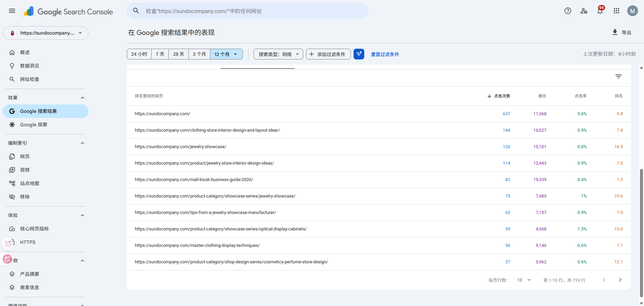Open the Help icon
The image size is (644, 306).
pos(568,11)
